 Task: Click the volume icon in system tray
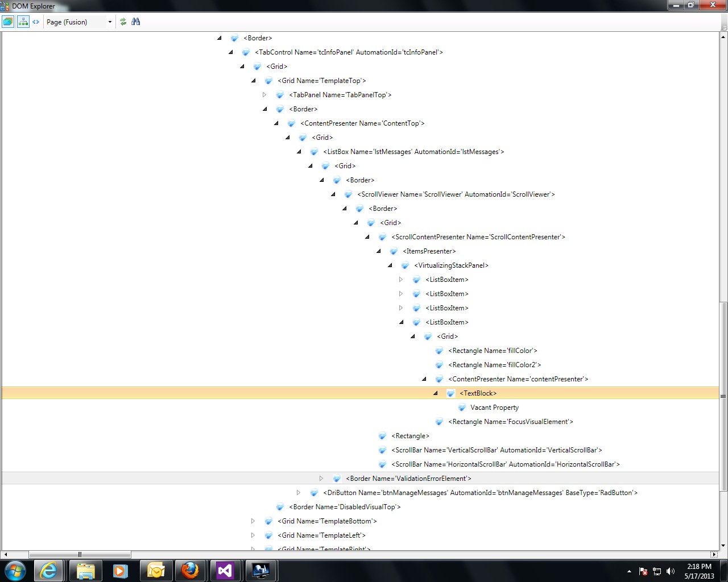(671, 571)
